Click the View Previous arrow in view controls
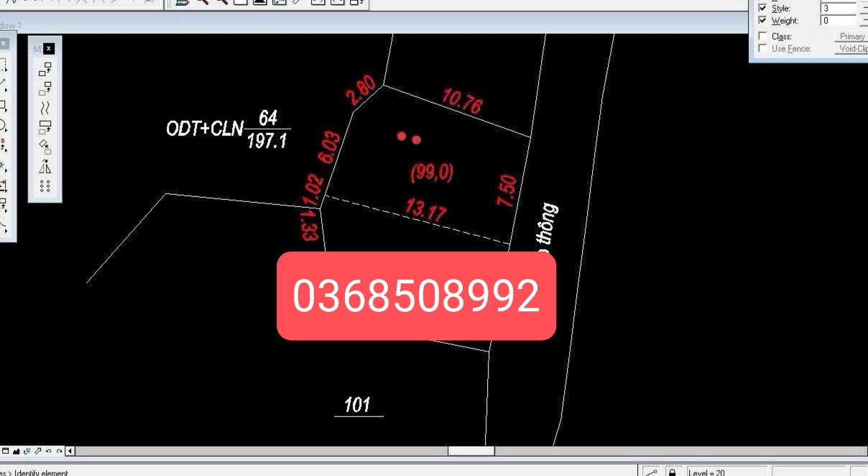Screen dimensions: 868x476 coord(48,451)
